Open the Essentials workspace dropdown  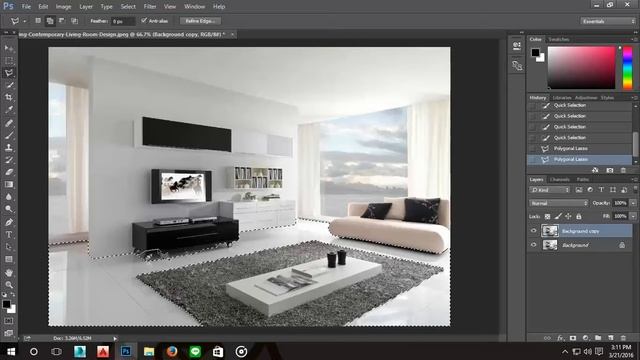tap(608, 21)
